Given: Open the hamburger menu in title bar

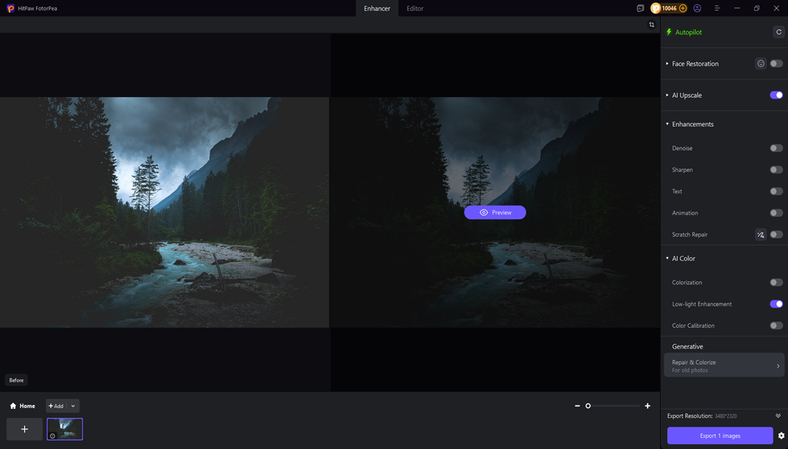Looking at the screenshot, I should click(x=717, y=9).
